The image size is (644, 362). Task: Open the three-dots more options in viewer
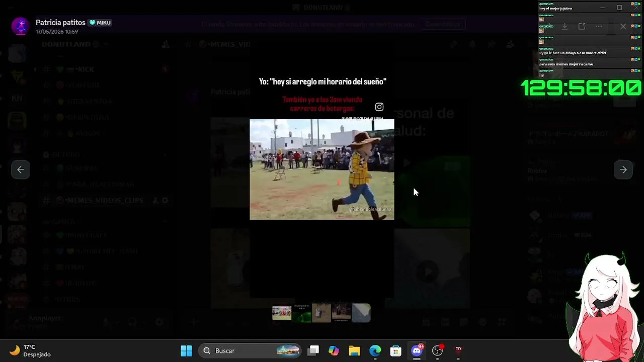coord(599,26)
